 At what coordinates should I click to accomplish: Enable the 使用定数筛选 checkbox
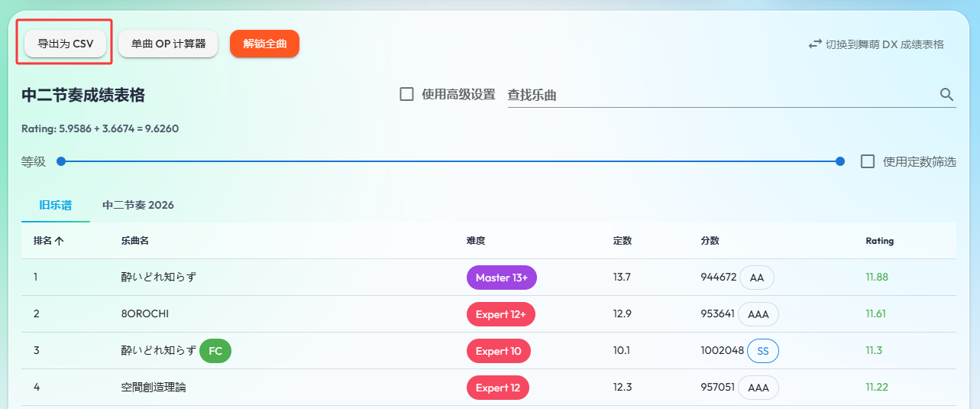click(x=868, y=161)
